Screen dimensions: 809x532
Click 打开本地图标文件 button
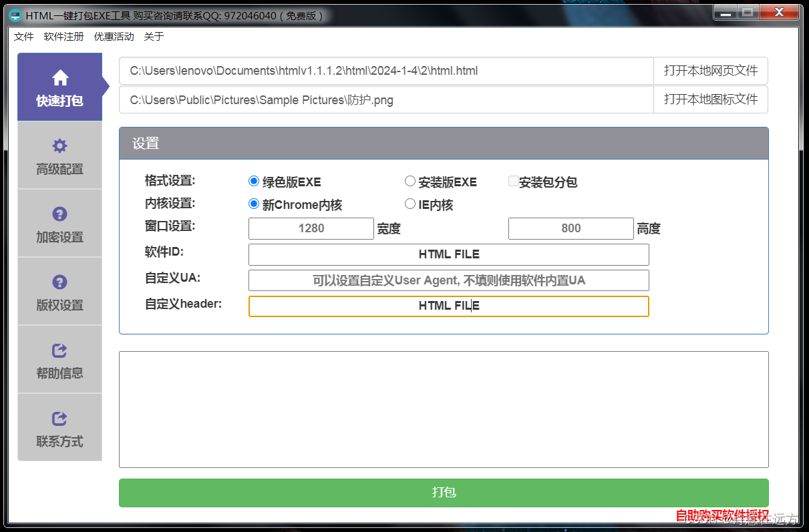pos(710,99)
